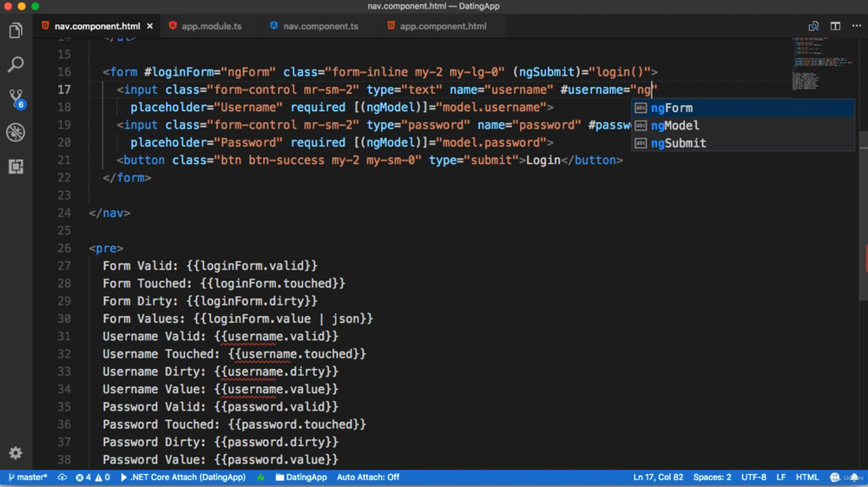Viewport: 868px width, 487px height.
Task: Click the bell notifications status icon
Action: (x=854, y=477)
